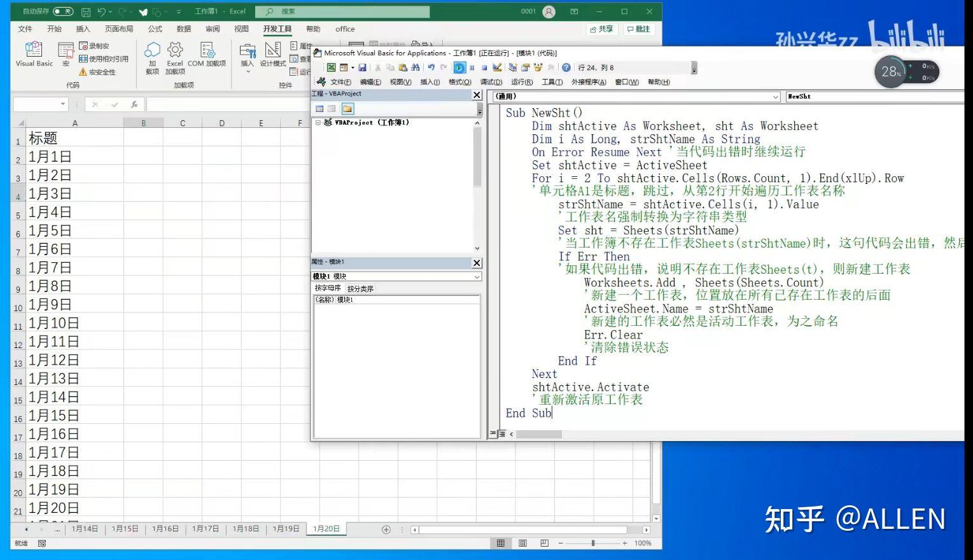Save the project via the VBA Save icon

pyautogui.click(x=363, y=67)
